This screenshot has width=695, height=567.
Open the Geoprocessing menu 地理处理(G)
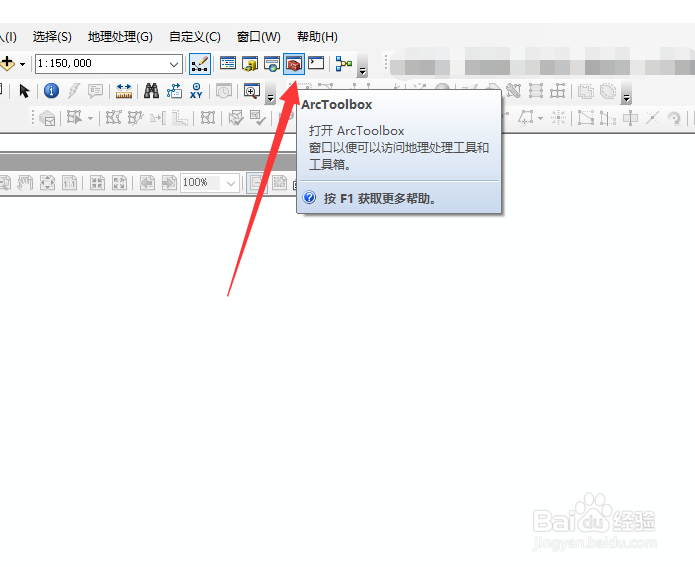click(120, 36)
